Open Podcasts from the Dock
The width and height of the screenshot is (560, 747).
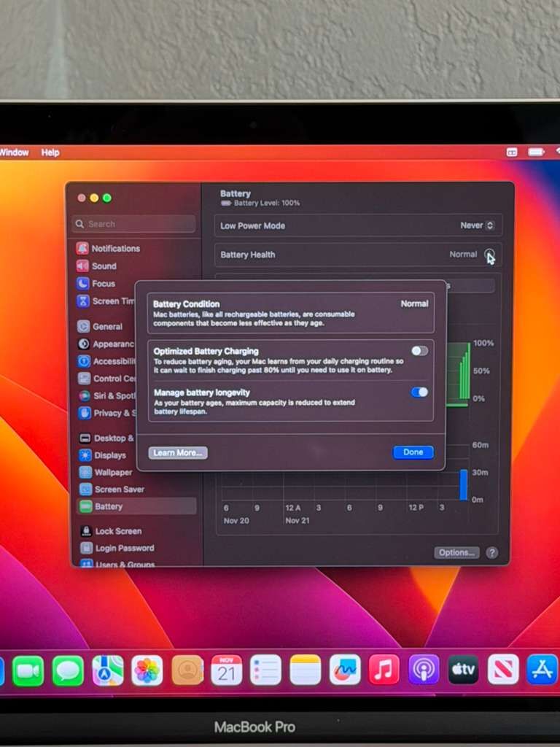pyautogui.click(x=424, y=670)
